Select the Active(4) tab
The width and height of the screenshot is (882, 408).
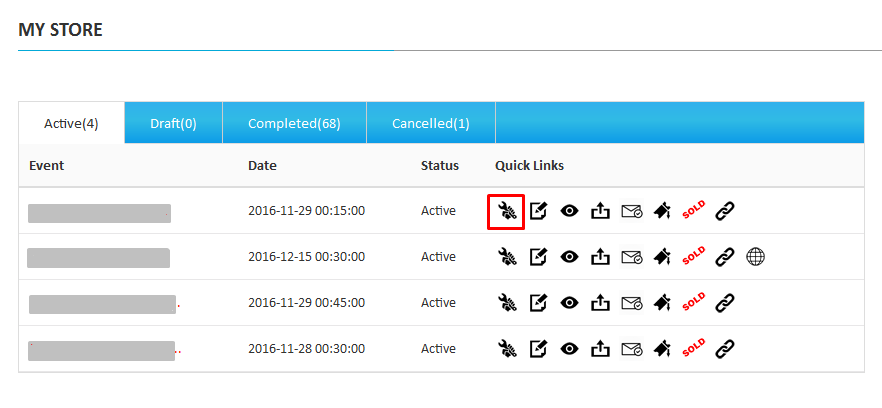pos(71,124)
